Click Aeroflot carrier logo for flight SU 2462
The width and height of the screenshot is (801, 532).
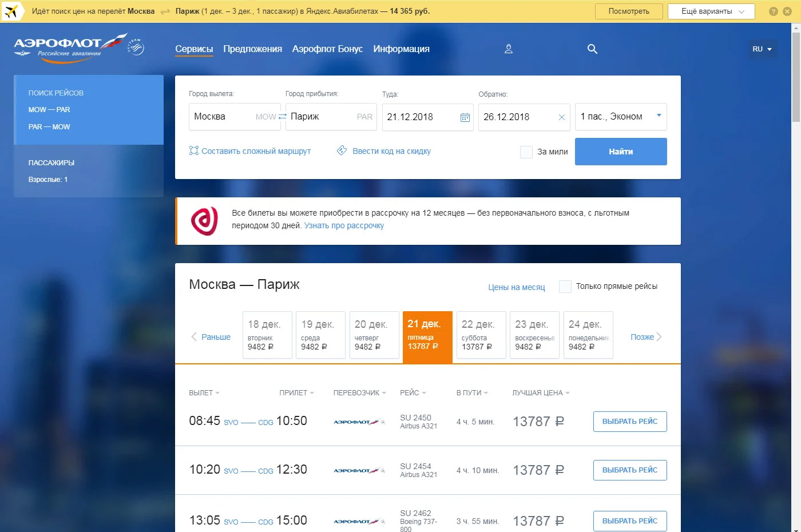click(x=359, y=522)
